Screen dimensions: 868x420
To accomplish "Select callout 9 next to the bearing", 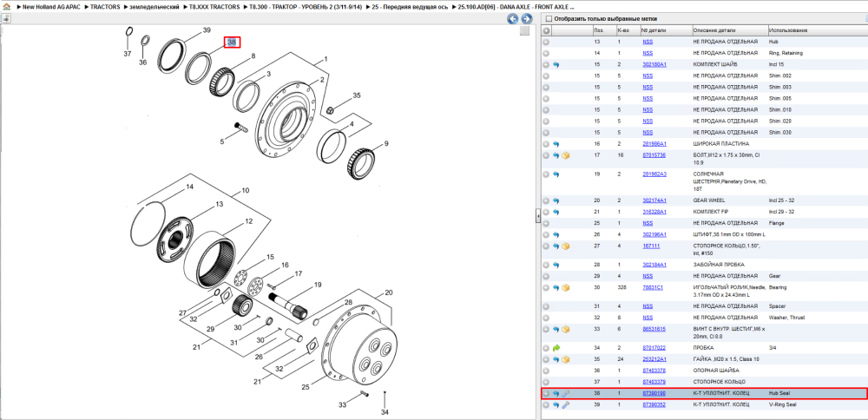I will (386, 143).
